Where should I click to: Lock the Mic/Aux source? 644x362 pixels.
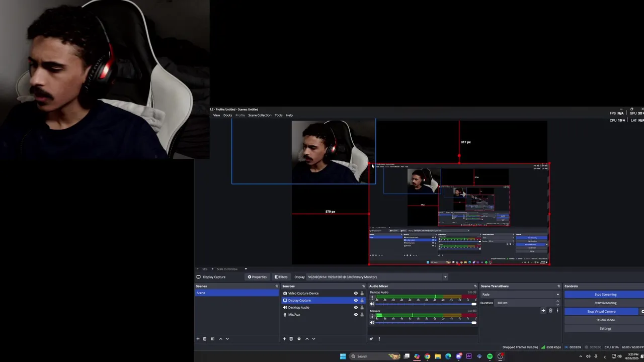tap(362, 315)
